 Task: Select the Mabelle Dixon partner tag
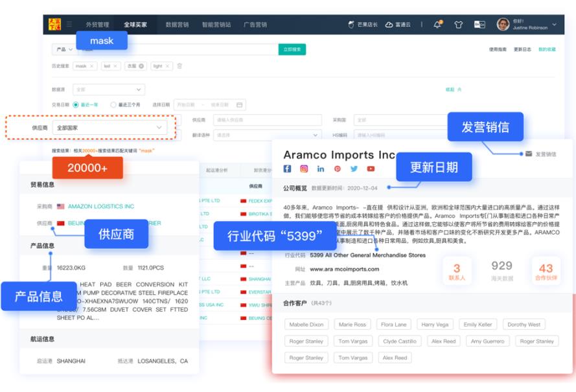306,325
